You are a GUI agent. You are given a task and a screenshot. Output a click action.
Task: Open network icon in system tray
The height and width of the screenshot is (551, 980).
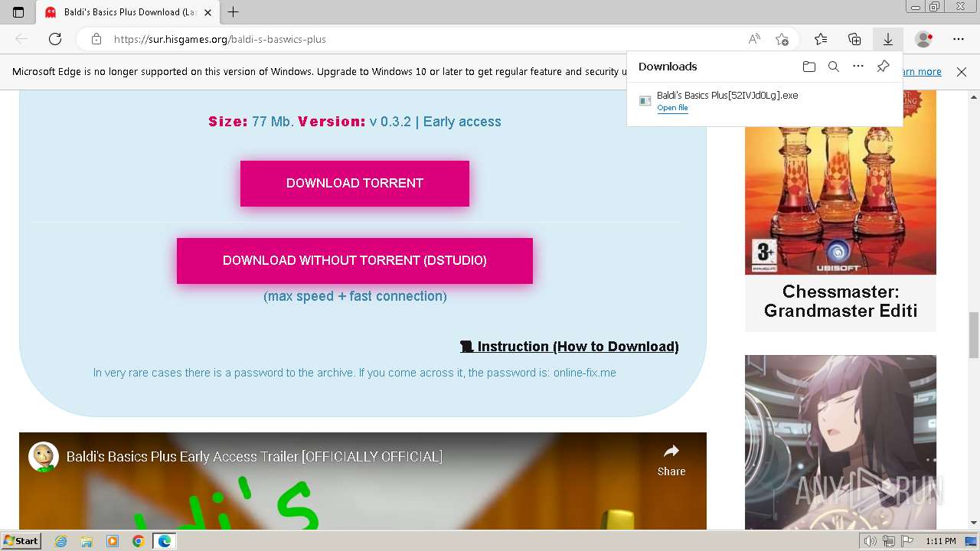click(x=889, y=541)
